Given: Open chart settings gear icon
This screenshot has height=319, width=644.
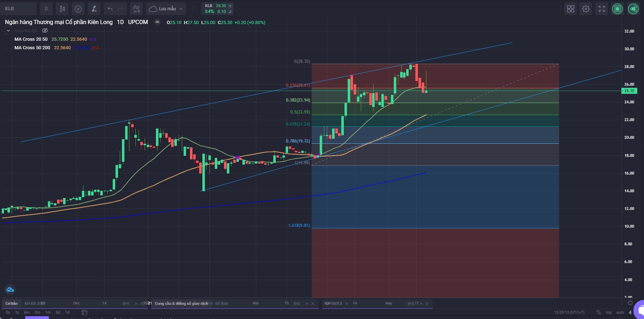Looking at the screenshot, I should click(586, 9).
